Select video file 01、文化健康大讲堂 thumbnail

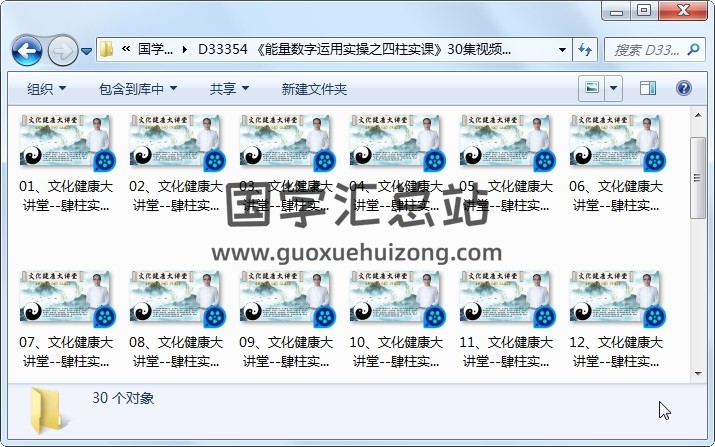(67, 144)
